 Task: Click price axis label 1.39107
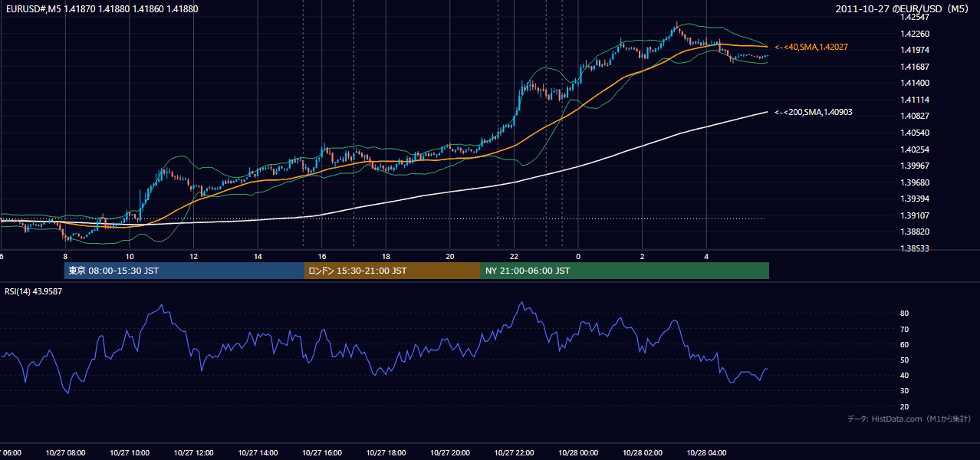915,215
